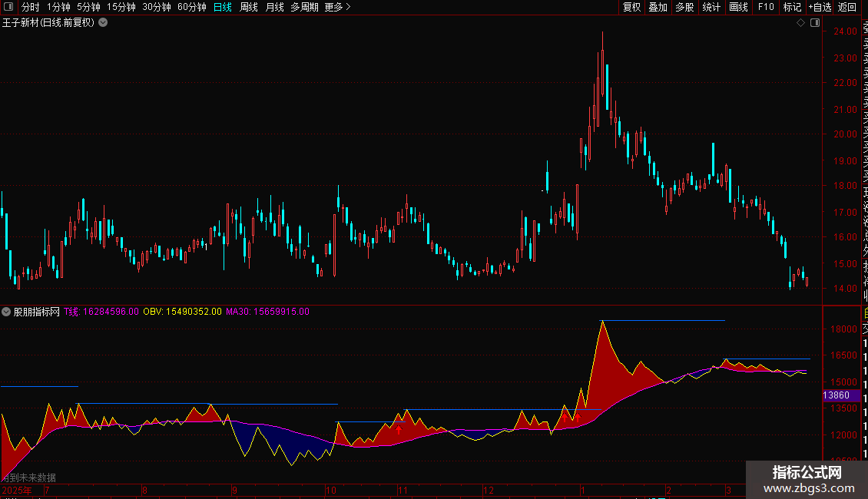Viewport: 868px width, 499px height.
Task: Click the 18000 label on the indicator axis
Action: pyautogui.click(x=843, y=329)
